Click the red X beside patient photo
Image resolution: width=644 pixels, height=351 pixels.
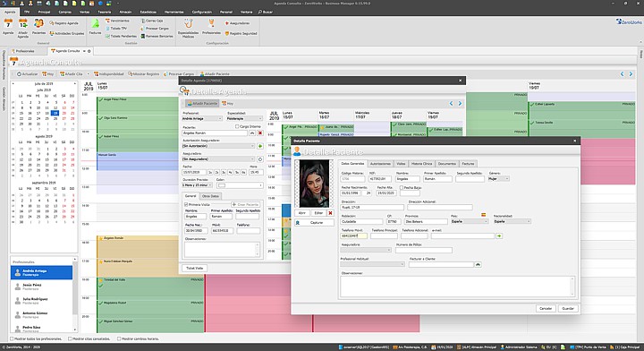(330, 213)
